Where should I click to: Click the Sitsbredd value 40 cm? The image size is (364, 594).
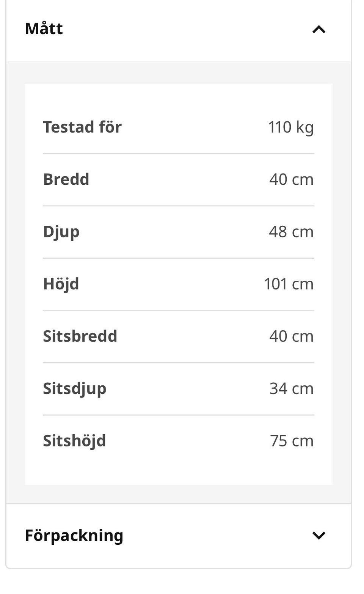292,336
